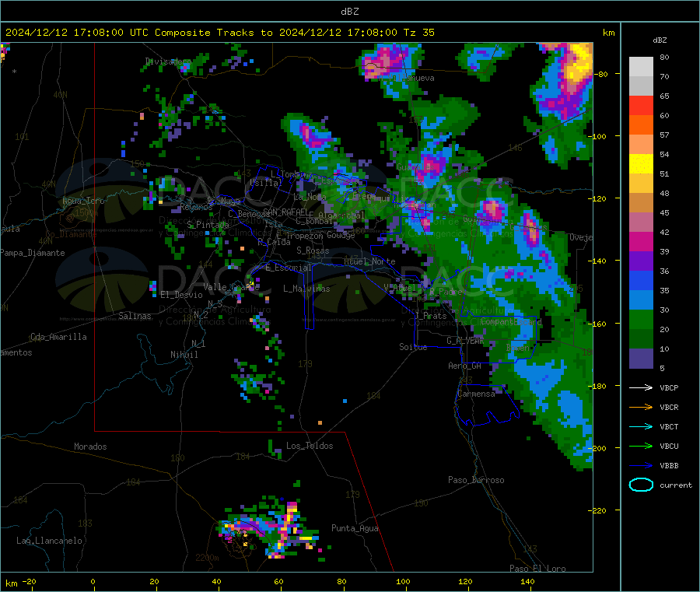Click the 'C_Benegas' map label

(x=249, y=214)
